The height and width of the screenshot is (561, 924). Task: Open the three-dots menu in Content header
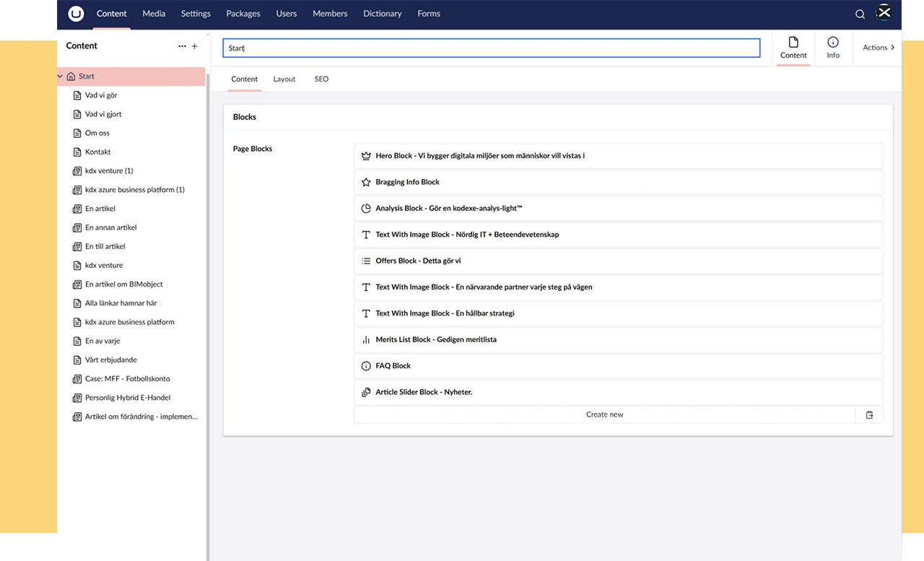coord(182,46)
